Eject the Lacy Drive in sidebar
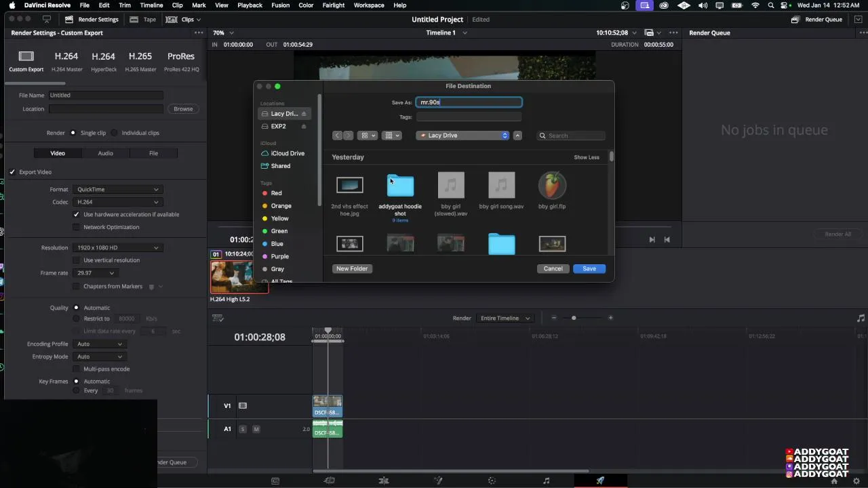 coord(304,114)
